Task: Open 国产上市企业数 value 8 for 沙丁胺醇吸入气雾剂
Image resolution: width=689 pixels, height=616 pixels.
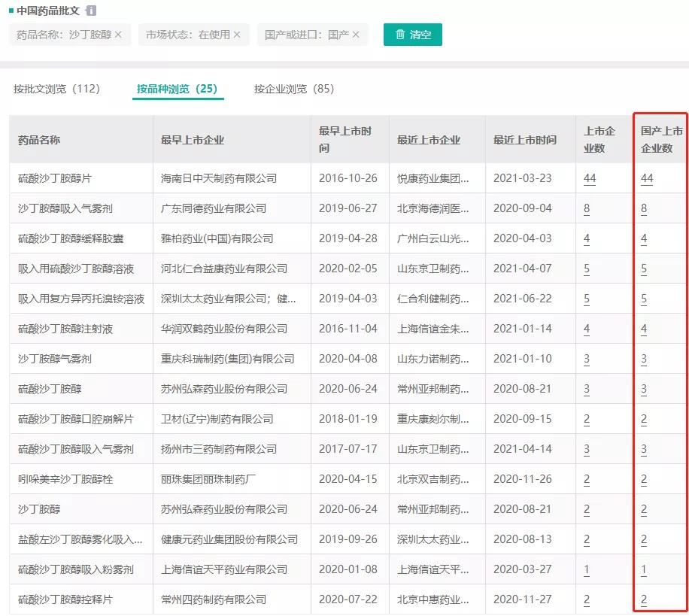Action: [644, 208]
